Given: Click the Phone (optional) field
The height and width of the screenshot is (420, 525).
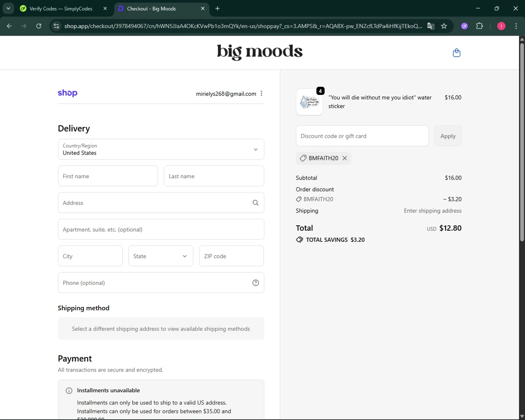Looking at the screenshot, I should [x=161, y=283].
